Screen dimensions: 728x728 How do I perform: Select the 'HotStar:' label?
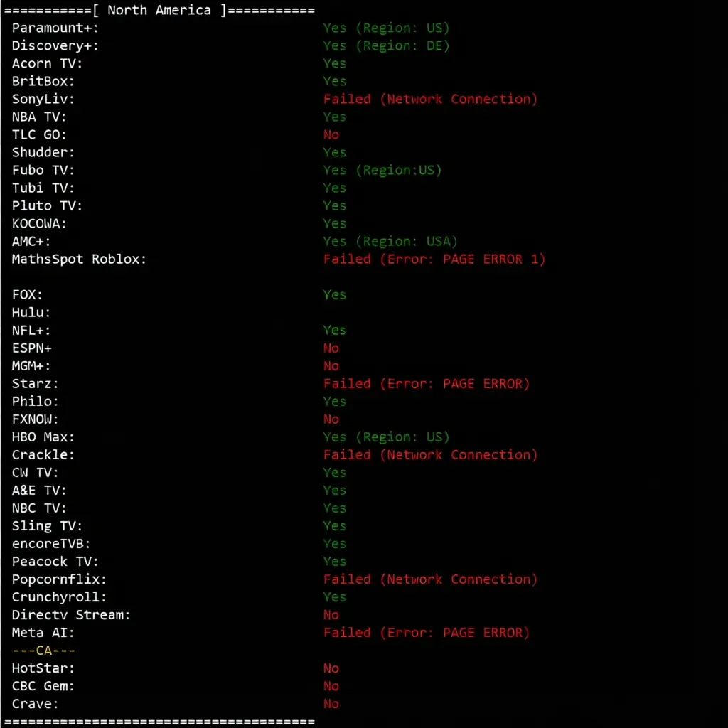(x=43, y=668)
